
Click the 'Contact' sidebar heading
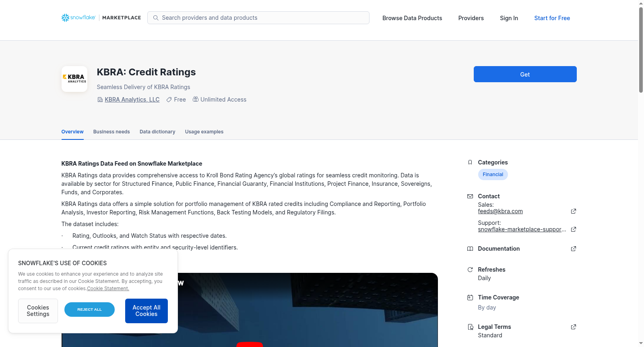pos(489,196)
